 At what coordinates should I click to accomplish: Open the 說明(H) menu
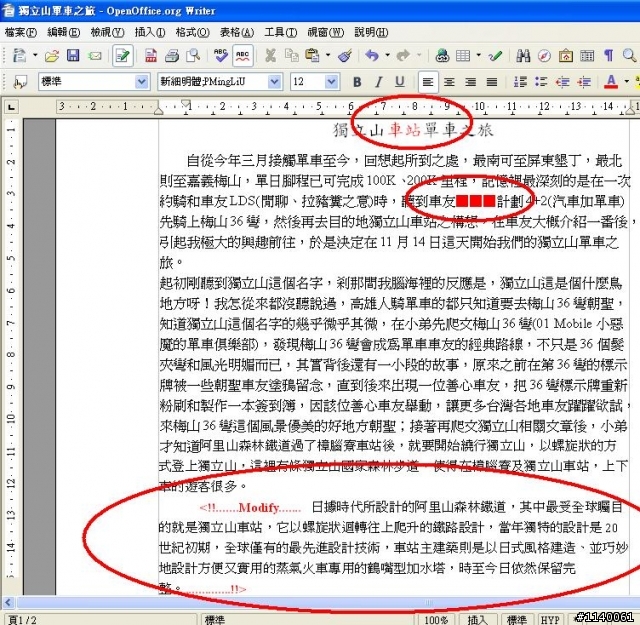click(x=371, y=32)
